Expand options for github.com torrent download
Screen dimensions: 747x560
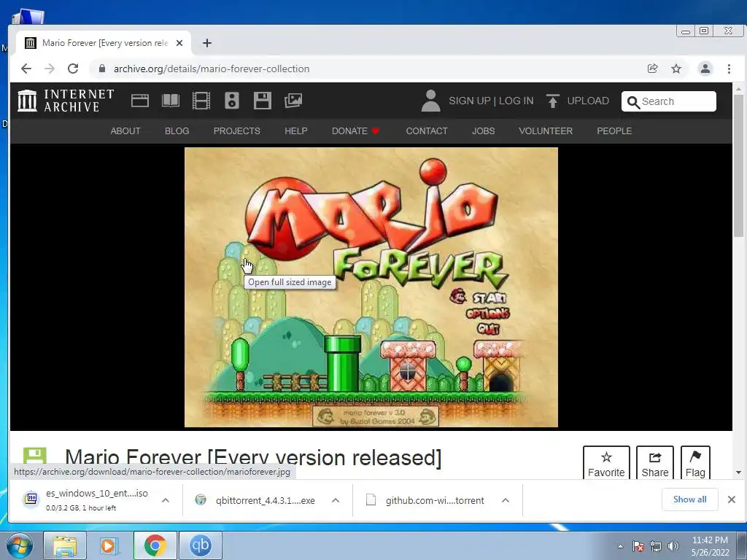coord(506,500)
